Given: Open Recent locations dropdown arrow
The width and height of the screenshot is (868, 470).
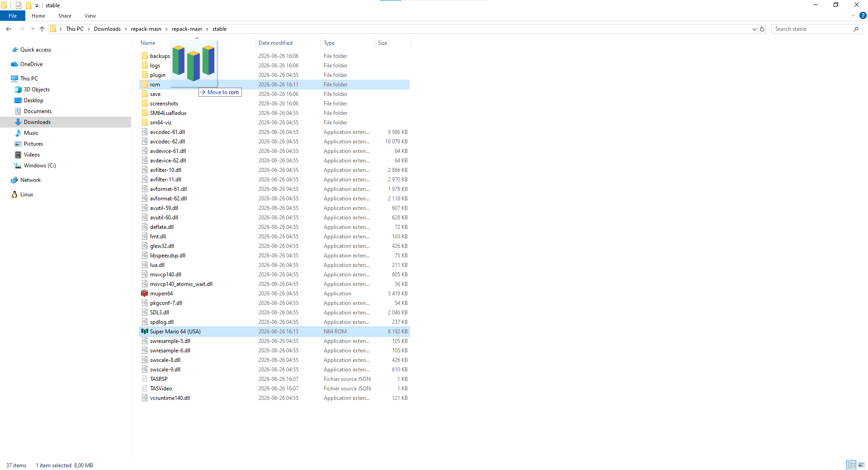Looking at the screenshot, I should coord(33,29).
